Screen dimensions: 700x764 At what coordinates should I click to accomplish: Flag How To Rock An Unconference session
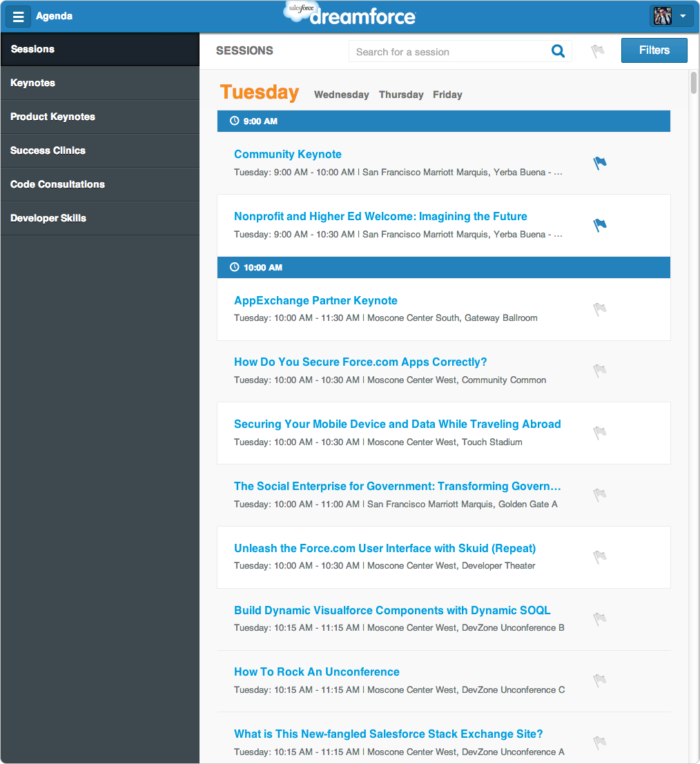pos(600,680)
